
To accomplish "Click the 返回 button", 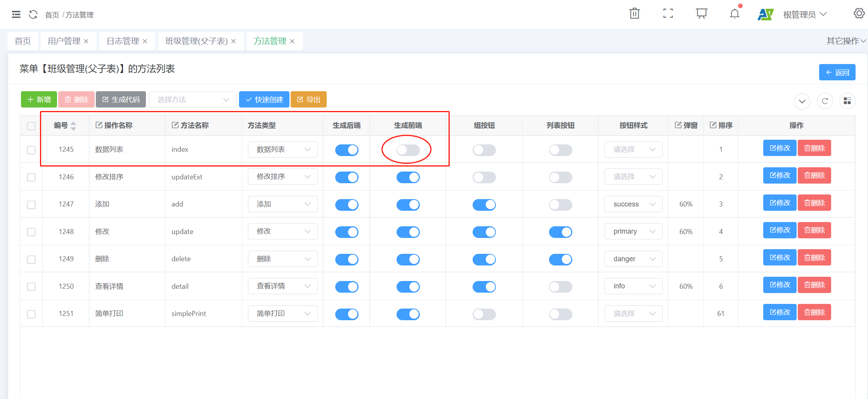I will tap(837, 72).
